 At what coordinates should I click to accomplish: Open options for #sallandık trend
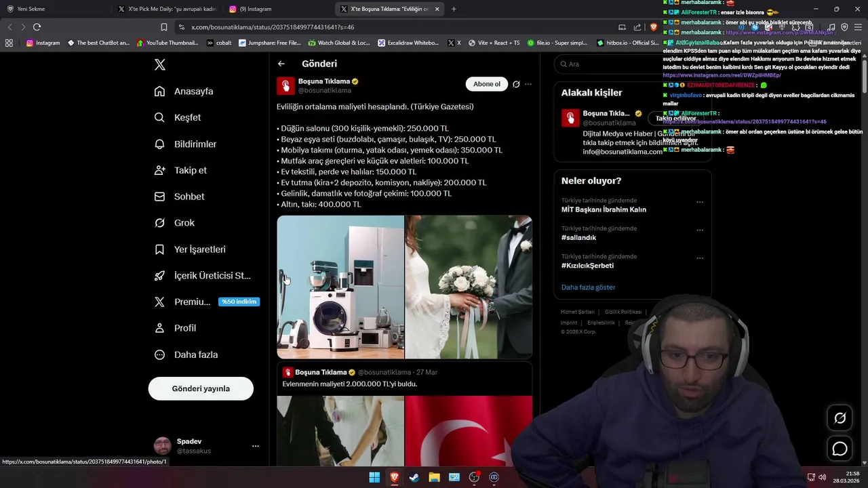pyautogui.click(x=700, y=230)
